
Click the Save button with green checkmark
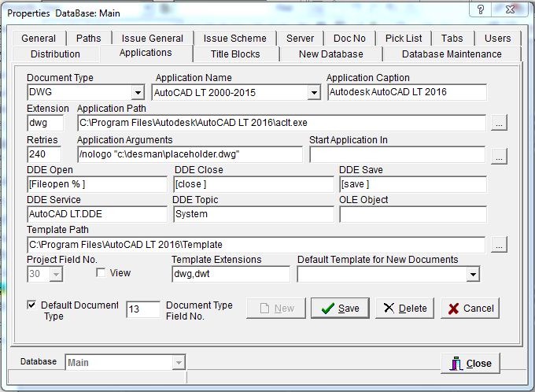340,308
